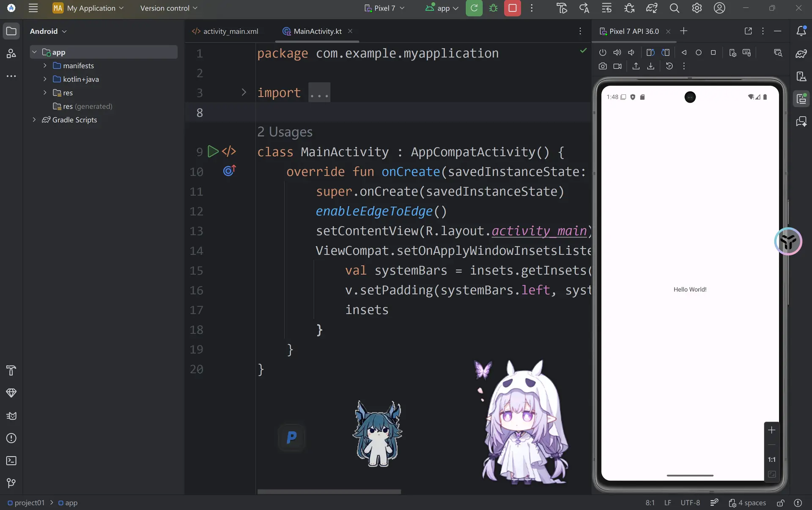Open the account profile icon

(x=719, y=8)
